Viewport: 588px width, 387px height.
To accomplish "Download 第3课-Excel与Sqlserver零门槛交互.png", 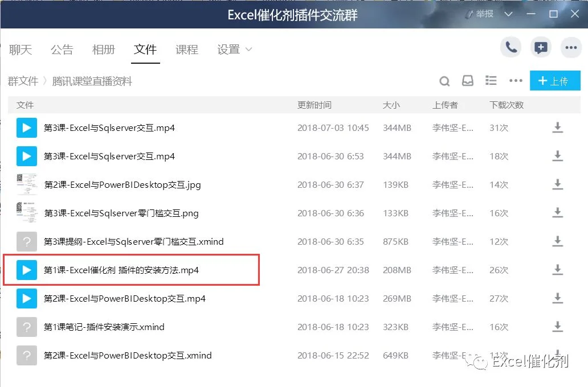I will point(558,213).
